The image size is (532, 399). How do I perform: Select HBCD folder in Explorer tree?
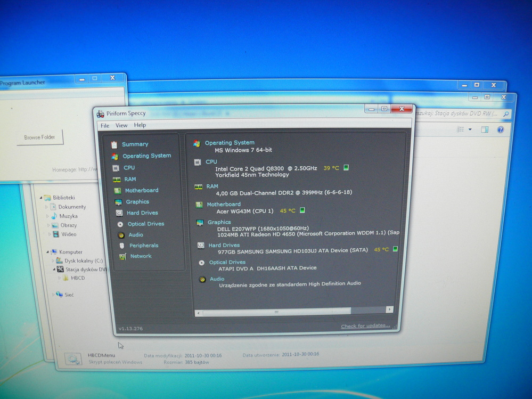tap(78, 278)
